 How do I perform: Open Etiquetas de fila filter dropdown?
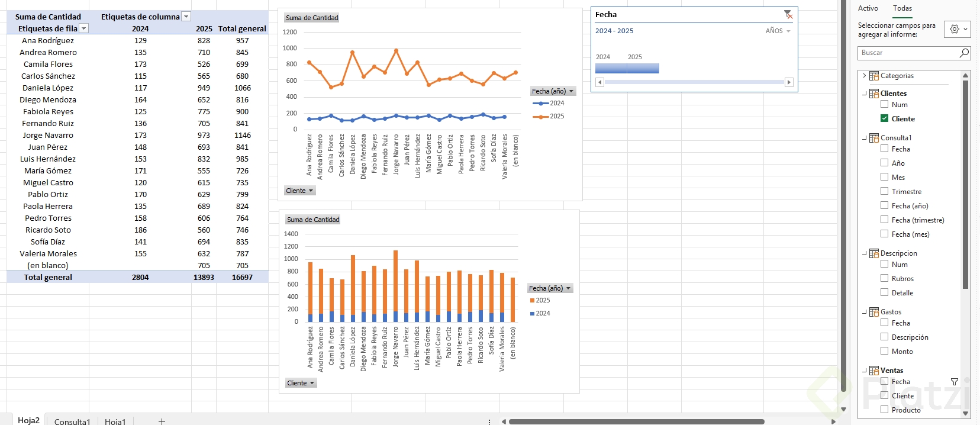84,28
